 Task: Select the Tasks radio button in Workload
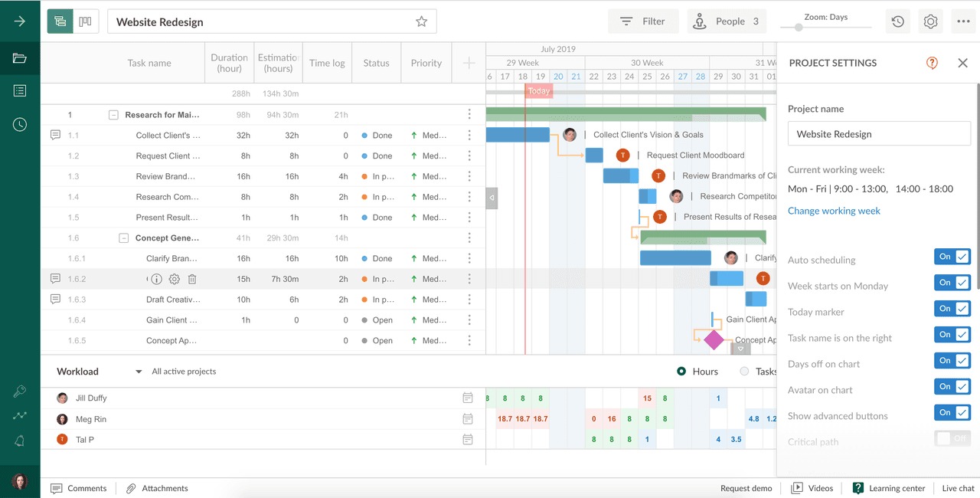pyautogui.click(x=744, y=372)
